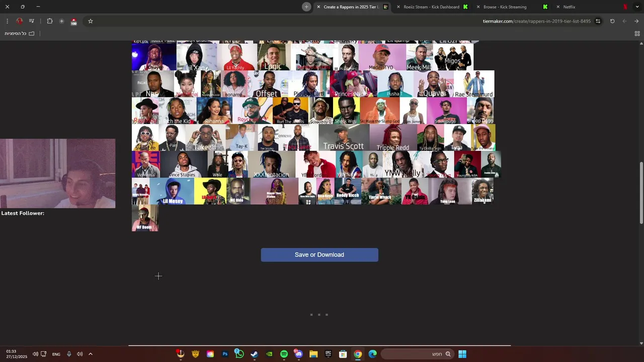Screen dimensions: 644x362
Task: Open the Chrome three-dot menu
Action: tap(7, 21)
